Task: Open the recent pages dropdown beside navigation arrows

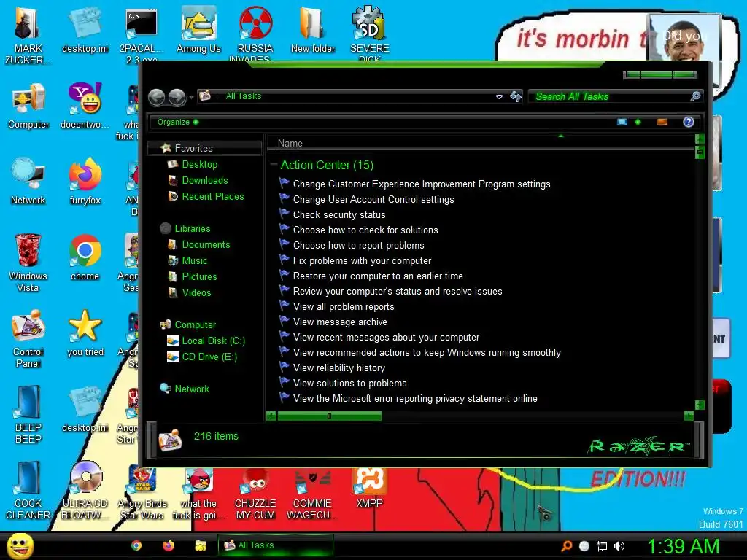Action: click(x=191, y=98)
